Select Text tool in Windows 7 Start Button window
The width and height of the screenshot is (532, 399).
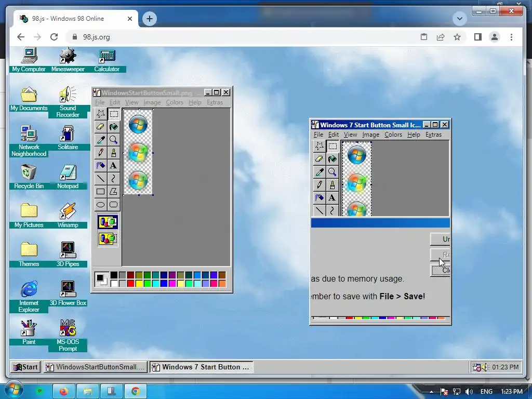coord(332,197)
